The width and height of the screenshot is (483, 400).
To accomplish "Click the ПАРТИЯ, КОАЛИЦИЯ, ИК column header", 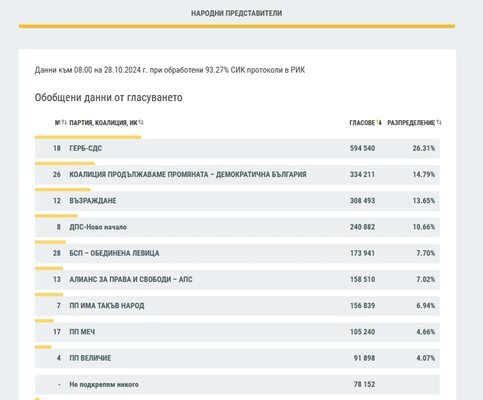I will point(103,123).
